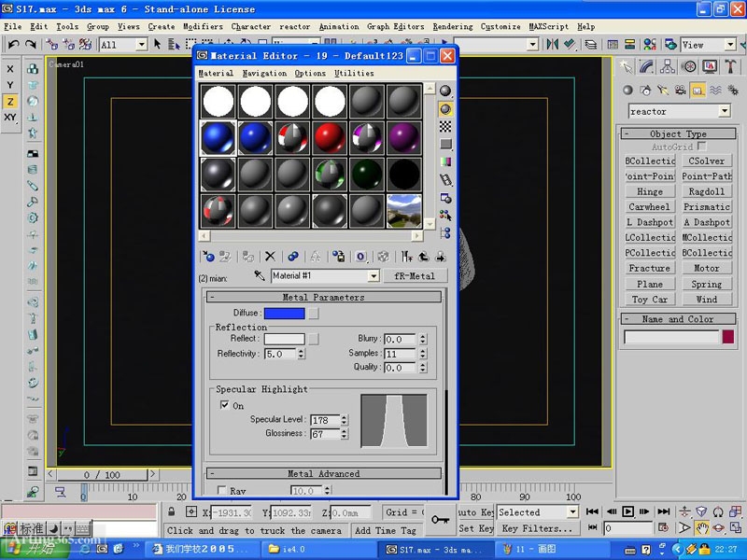Toggle the AutoGrid checkbox
Image resolution: width=747 pixels, height=560 pixels.
click(701, 146)
